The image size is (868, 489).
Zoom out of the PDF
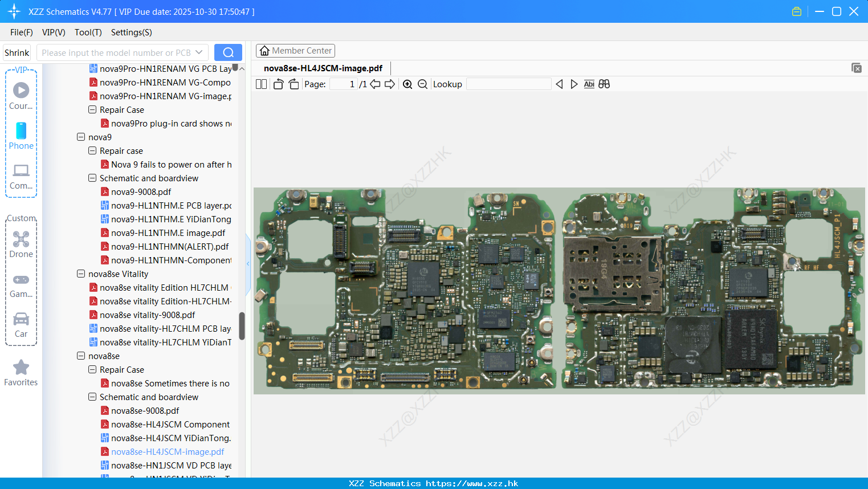pos(422,84)
